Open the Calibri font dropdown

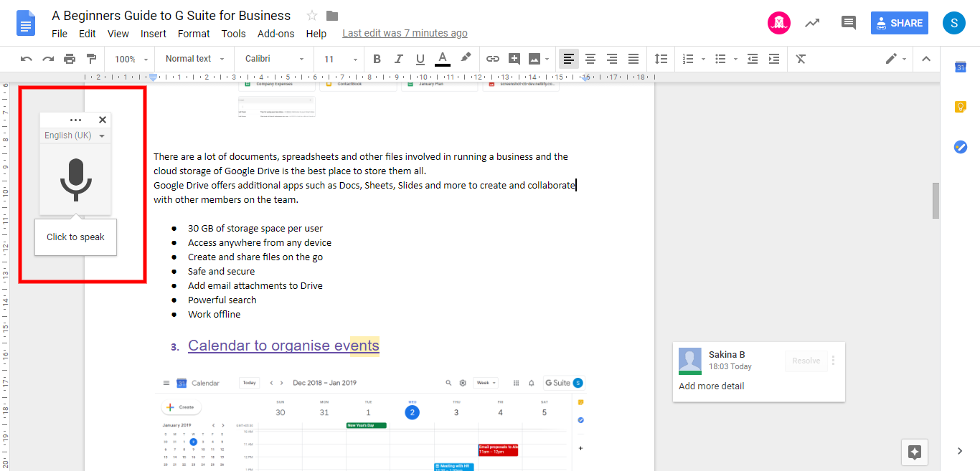pyautogui.click(x=274, y=59)
